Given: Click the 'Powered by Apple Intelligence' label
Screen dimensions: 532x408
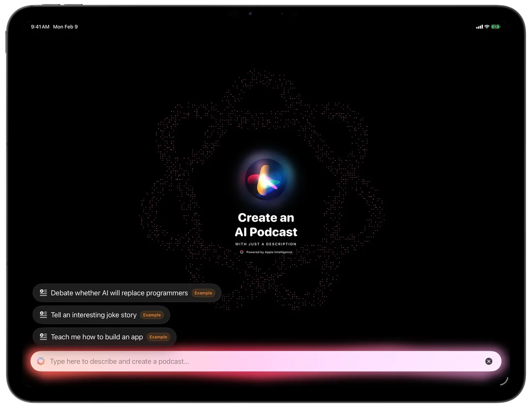Looking at the screenshot, I should click(269, 252).
